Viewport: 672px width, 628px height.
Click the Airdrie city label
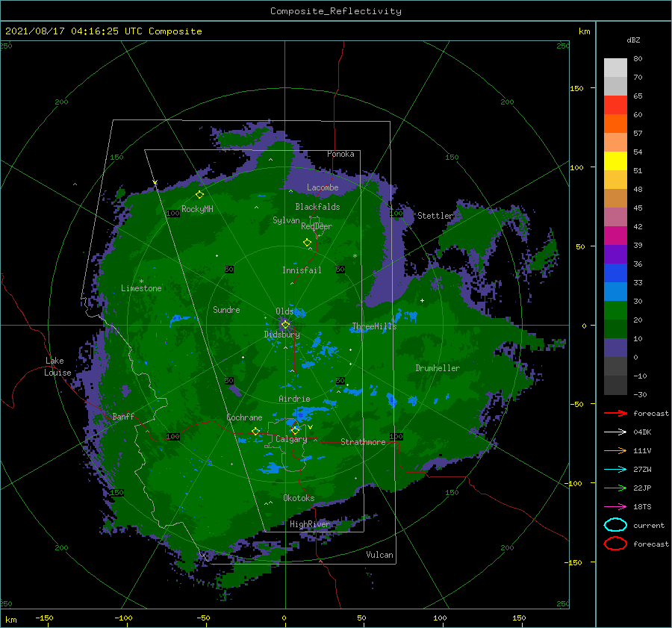click(x=294, y=399)
